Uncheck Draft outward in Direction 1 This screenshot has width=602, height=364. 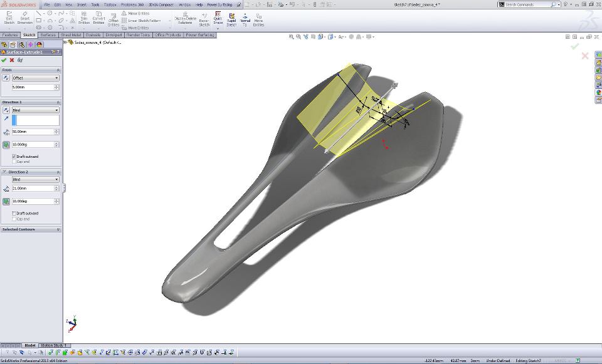click(x=14, y=156)
